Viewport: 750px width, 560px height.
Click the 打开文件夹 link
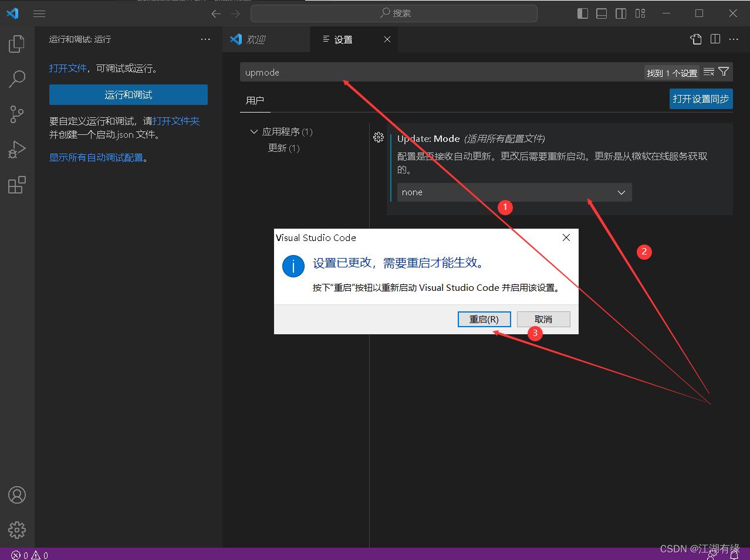click(x=176, y=121)
